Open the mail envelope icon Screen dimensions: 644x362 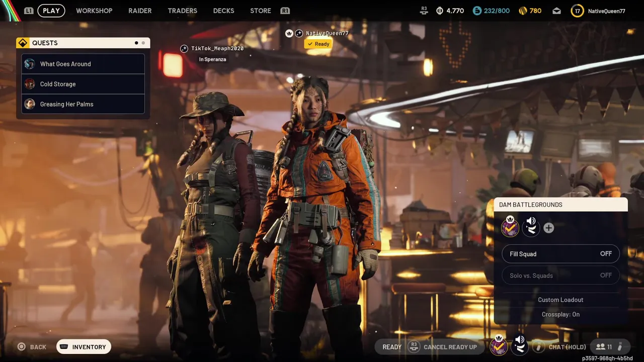pyautogui.click(x=556, y=11)
